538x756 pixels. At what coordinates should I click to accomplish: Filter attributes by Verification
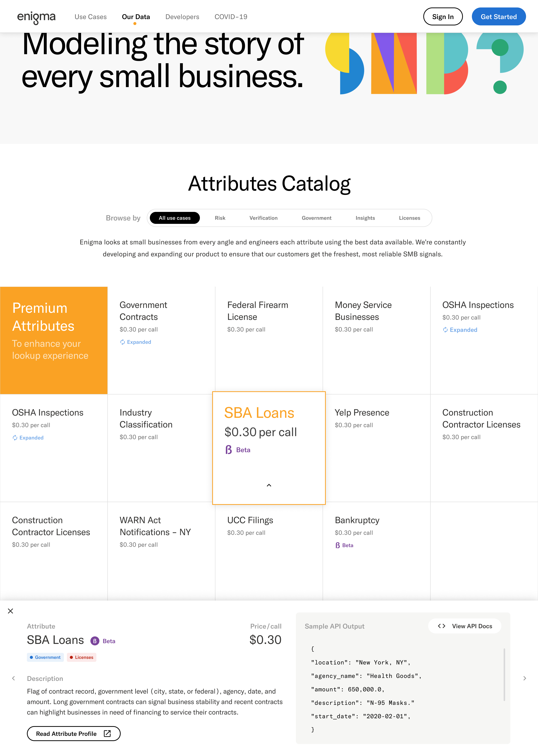pos(263,218)
